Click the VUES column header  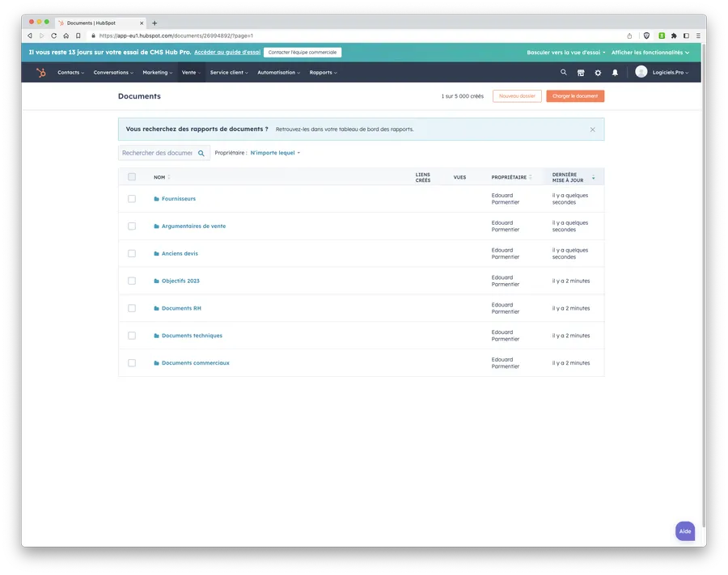tap(459, 177)
